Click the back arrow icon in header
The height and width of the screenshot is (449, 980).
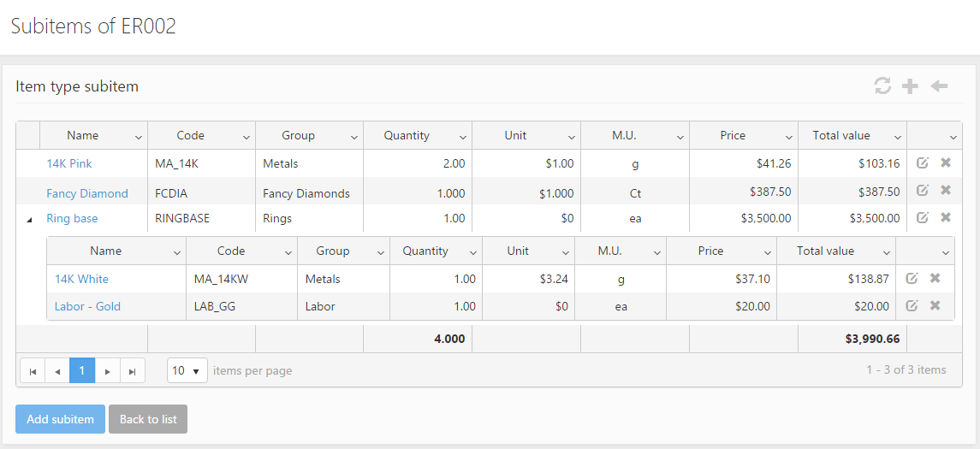[939, 86]
